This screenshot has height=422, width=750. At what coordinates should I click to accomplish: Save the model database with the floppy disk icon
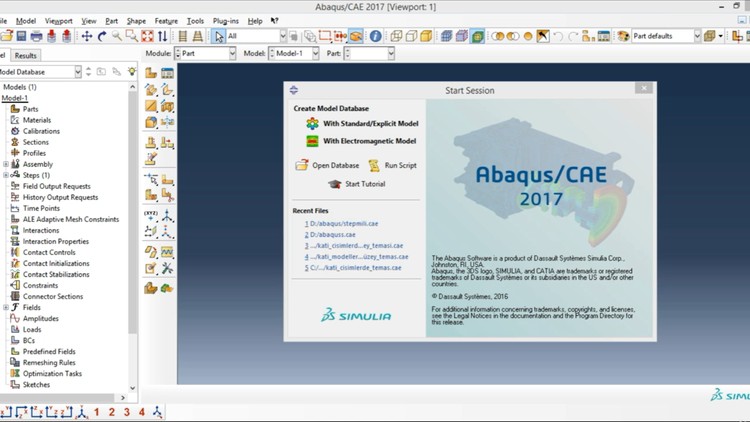pos(21,36)
